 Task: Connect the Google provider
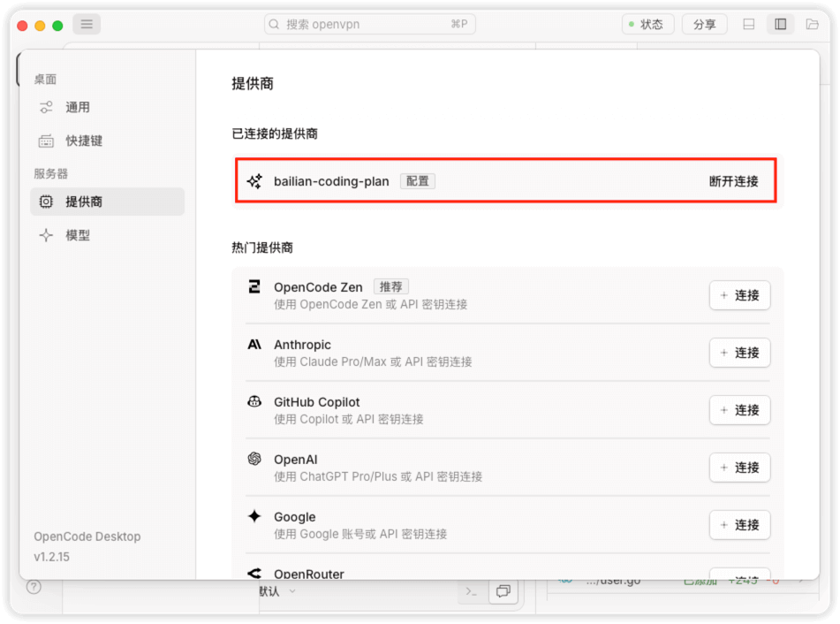click(x=740, y=525)
